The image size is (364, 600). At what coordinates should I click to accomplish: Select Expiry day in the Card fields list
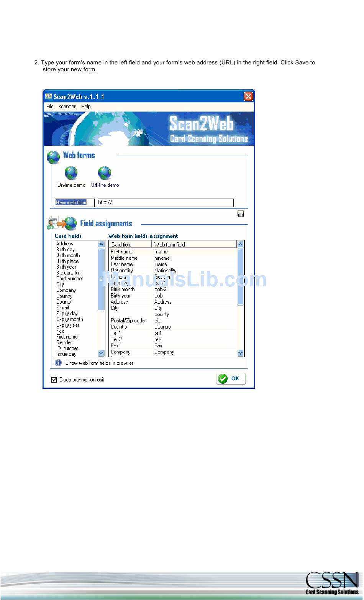coord(67,313)
